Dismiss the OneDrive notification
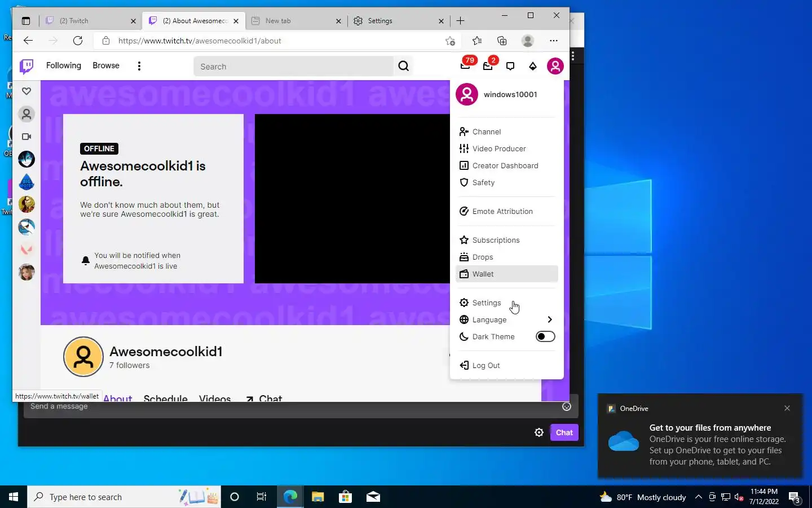Viewport: 812px width, 508px height. point(787,408)
